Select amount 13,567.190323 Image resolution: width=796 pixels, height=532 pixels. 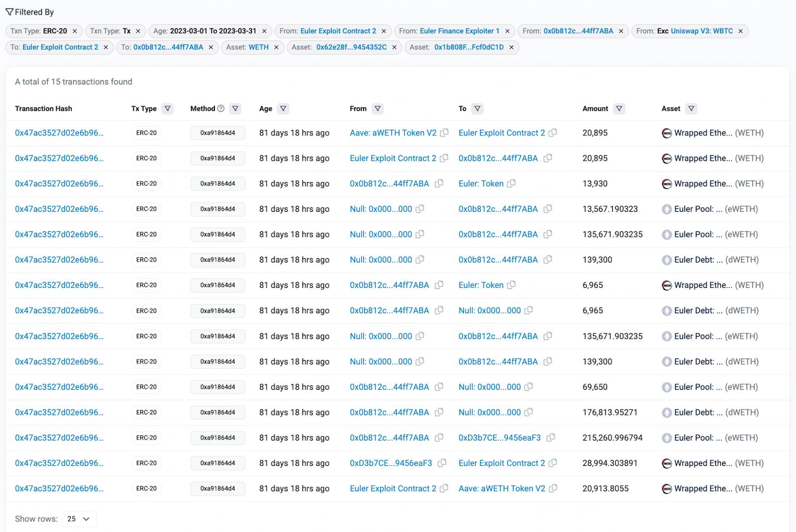click(x=610, y=209)
